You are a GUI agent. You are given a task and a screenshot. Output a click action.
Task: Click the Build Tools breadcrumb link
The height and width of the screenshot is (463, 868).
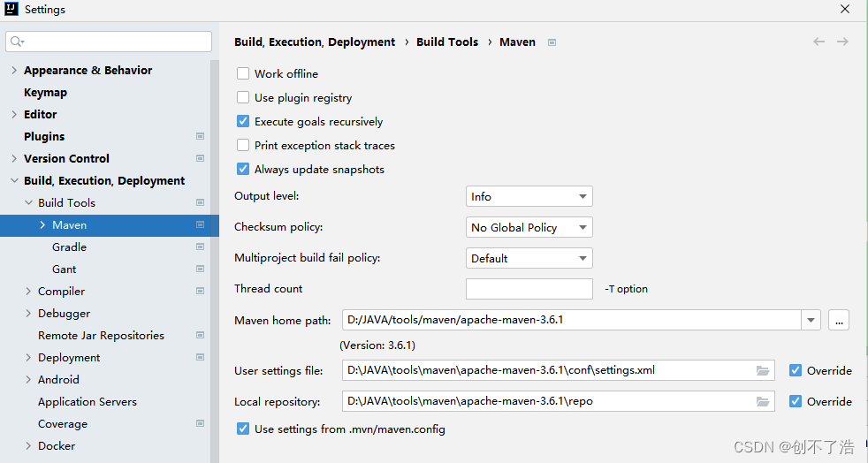(447, 42)
